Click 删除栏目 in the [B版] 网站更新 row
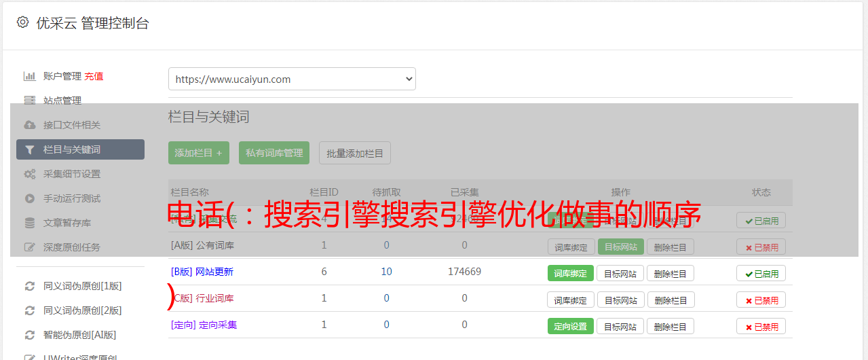Viewport: 868px width, 360px height. [671, 273]
